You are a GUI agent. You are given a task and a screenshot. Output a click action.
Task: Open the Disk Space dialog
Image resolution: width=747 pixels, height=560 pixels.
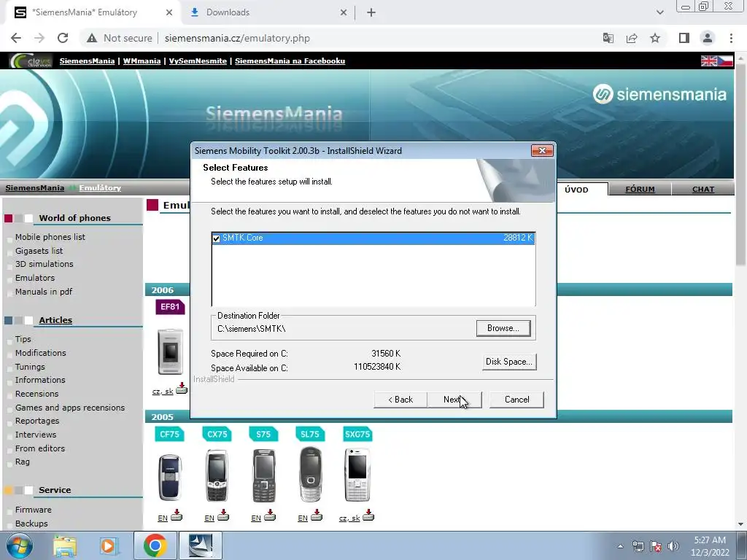(508, 362)
